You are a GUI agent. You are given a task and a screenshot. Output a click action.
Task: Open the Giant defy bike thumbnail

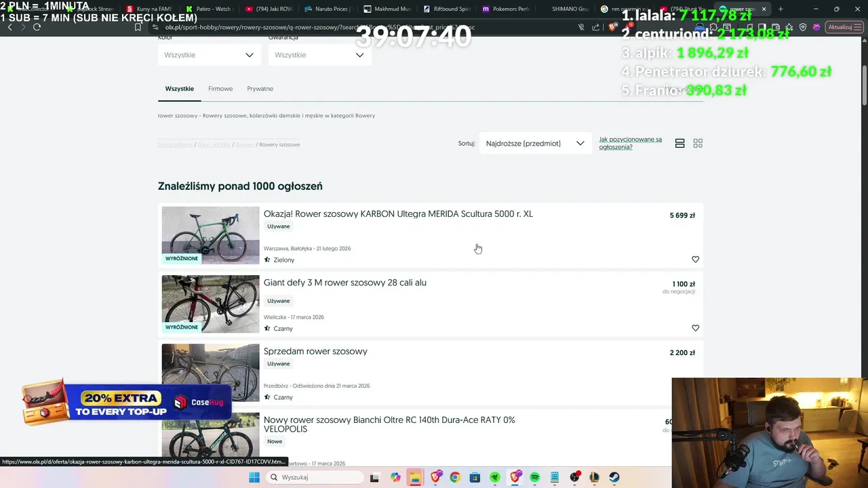pyautogui.click(x=210, y=304)
